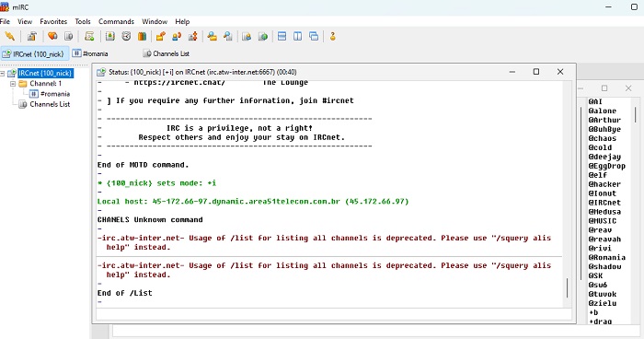Select nick @MUSIC in nick list
The image size is (644, 339).
[602, 221]
